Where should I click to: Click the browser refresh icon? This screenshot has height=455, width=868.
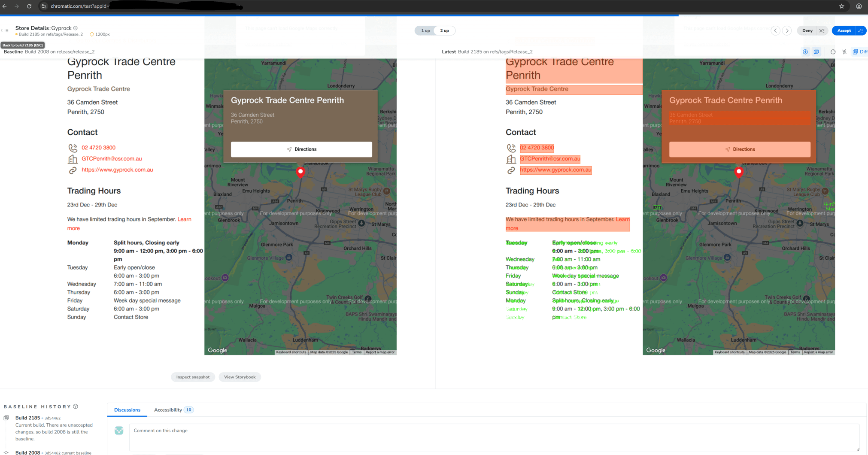click(29, 6)
